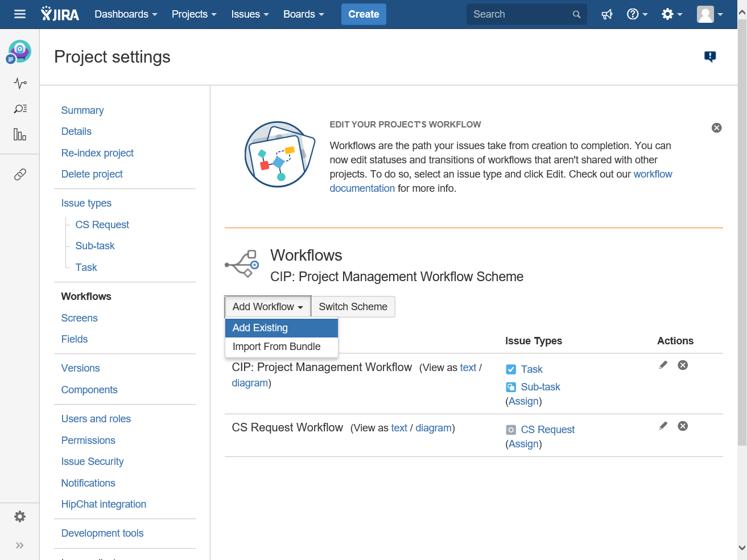Open the hamburger sidebar menu

[x=20, y=14]
